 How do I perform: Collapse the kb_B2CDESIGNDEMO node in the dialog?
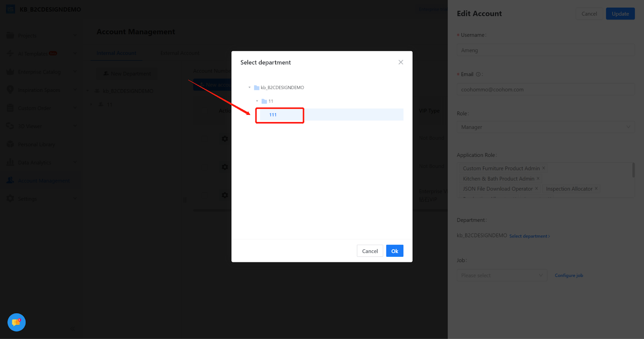(x=250, y=87)
